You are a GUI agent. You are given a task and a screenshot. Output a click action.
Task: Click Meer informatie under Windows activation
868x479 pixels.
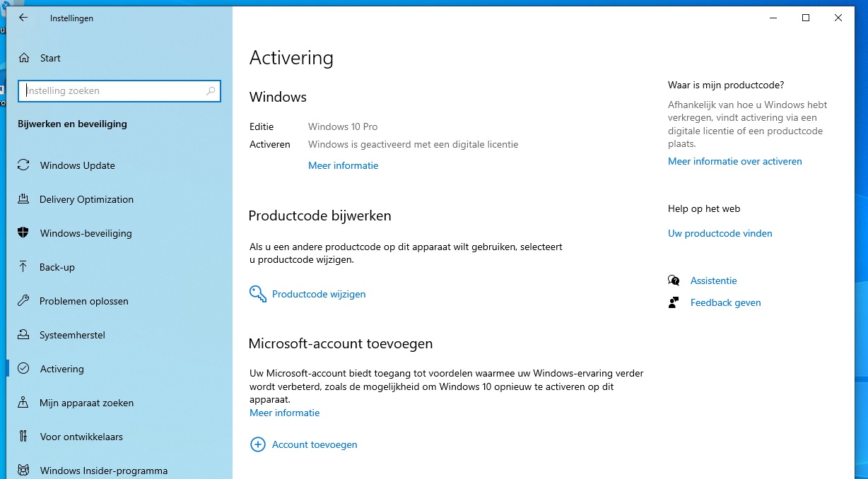point(343,165)
